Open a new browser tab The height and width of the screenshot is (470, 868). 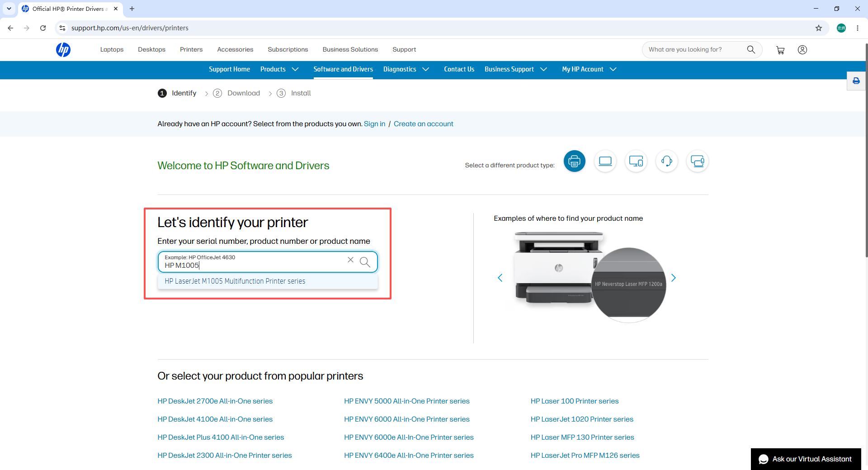(x=132, y=9)
